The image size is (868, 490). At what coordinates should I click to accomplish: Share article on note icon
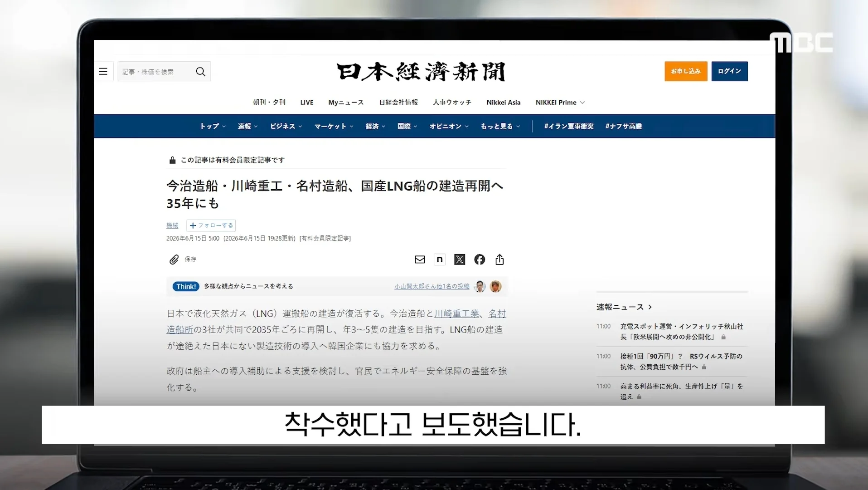[440, 260]
